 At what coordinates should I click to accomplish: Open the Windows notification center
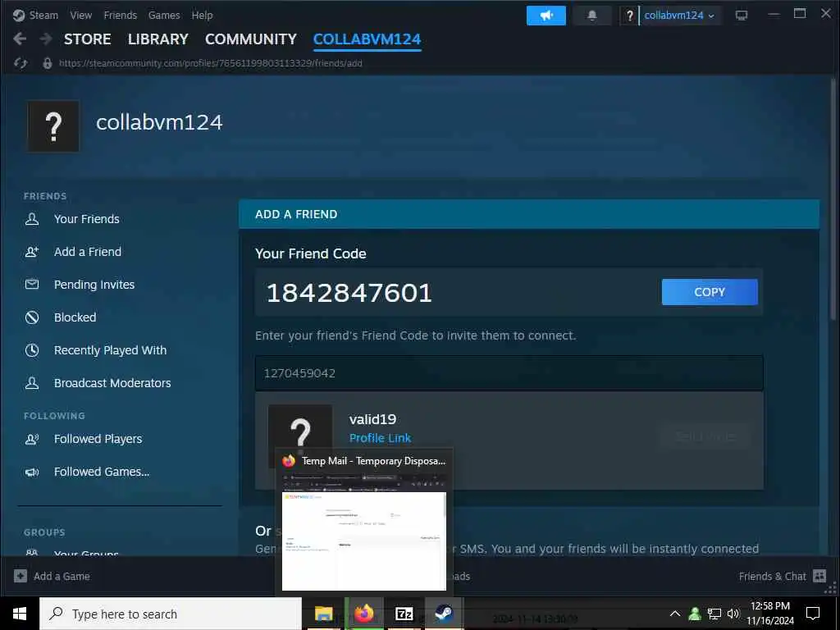(813, 614)
